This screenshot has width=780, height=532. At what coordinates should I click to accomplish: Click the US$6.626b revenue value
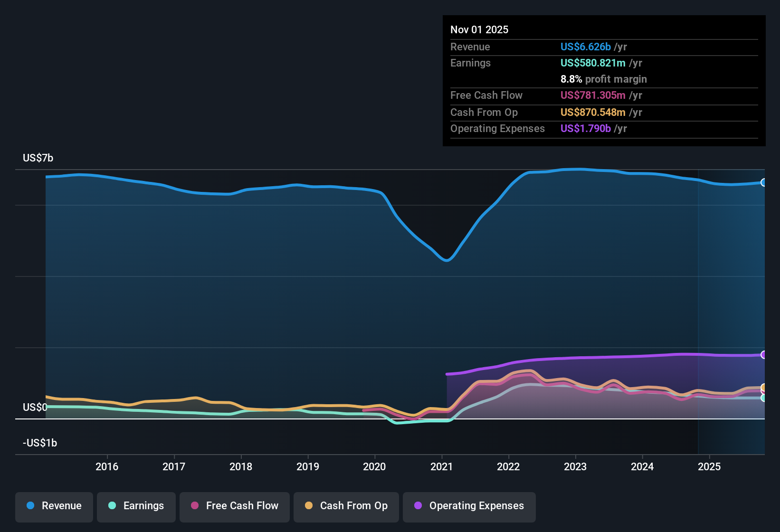(585, 47)
